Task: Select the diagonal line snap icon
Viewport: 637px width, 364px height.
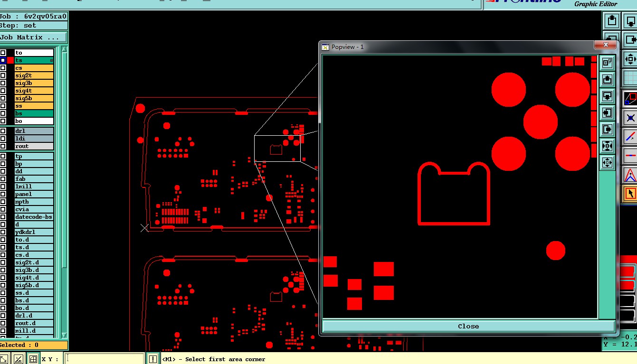Action: (630, 136)
